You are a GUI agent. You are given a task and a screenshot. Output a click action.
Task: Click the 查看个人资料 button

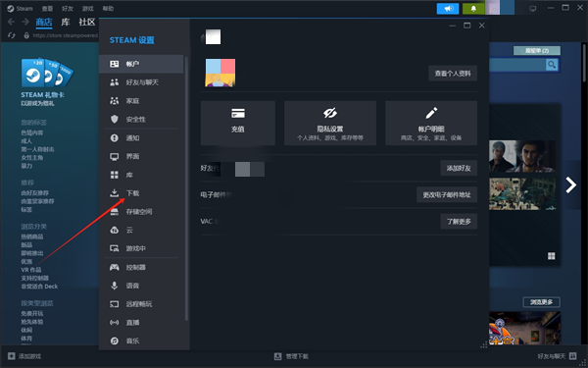[x=453, y=74]
